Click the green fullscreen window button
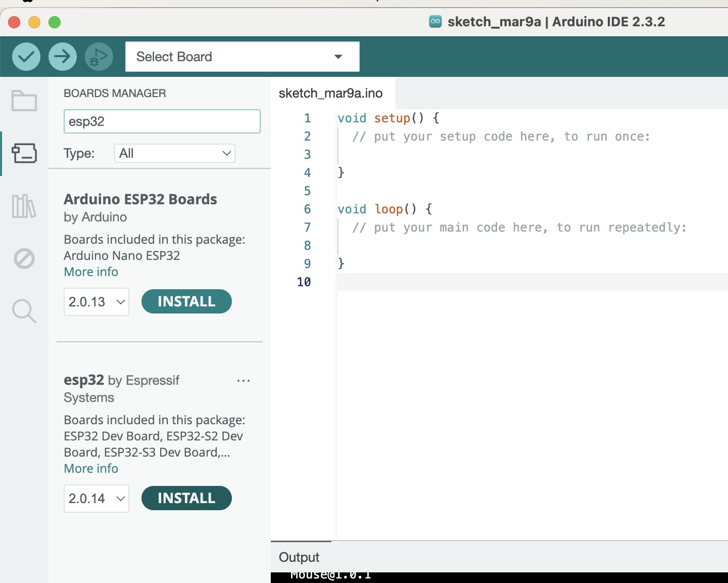The height and width of the screenshot is (583, 728). click(x=55, y=22)
